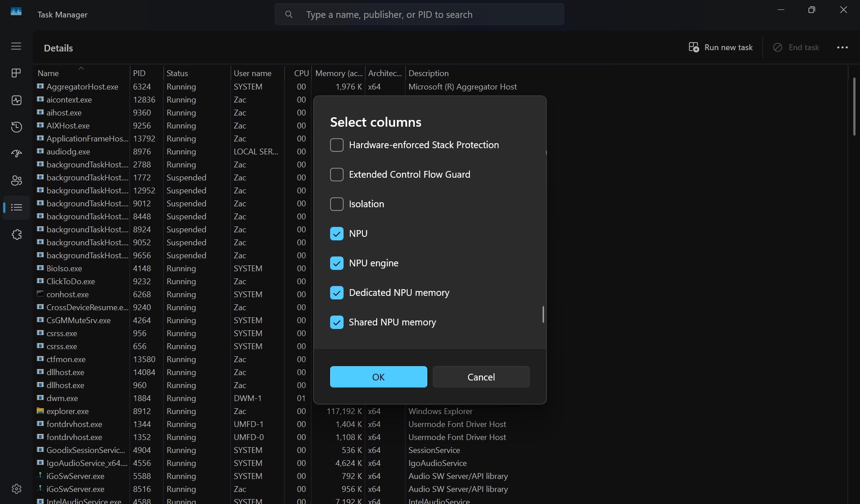
Task: Sort by the PID column header
Action: click(139, 73)
